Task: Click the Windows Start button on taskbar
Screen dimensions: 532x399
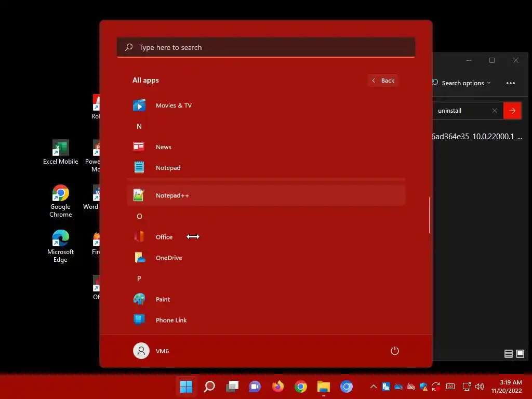Action: (x=186, y=387)
